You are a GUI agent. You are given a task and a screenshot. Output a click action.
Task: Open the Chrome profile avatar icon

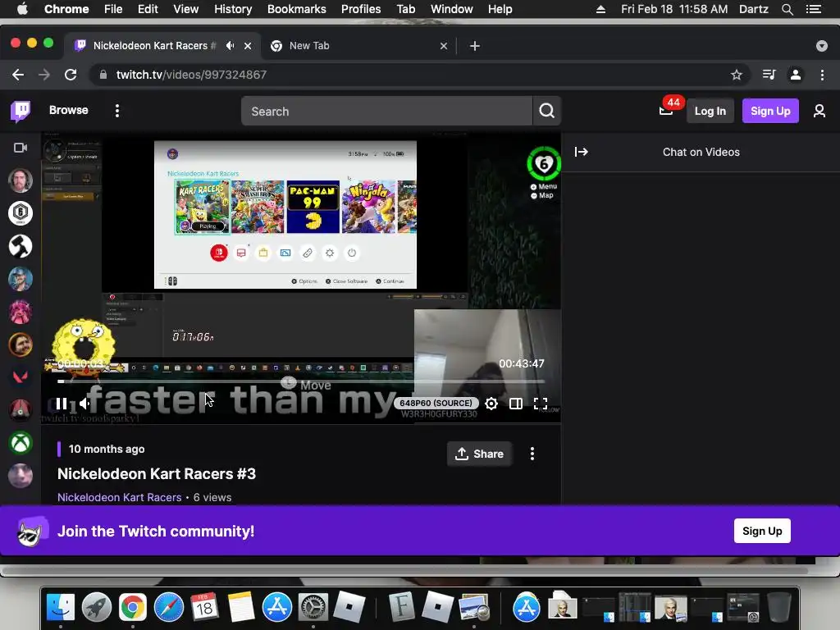(796, 75)
